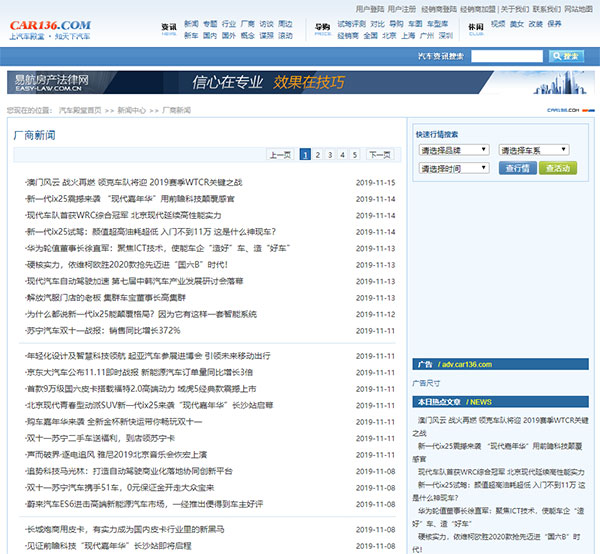Open article 京东大汽车公布11.11即时战报
This screenshot has width=600, height=554.
click(139, 372)
